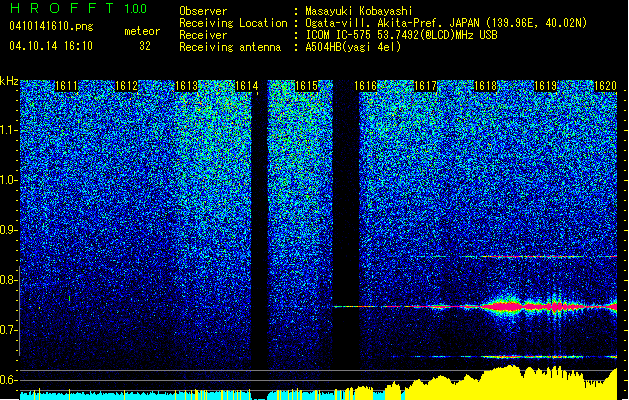Viewport: 629px width, 400px height.
Task: Click the 1618 time marker
Action: (x=485, y=86)
